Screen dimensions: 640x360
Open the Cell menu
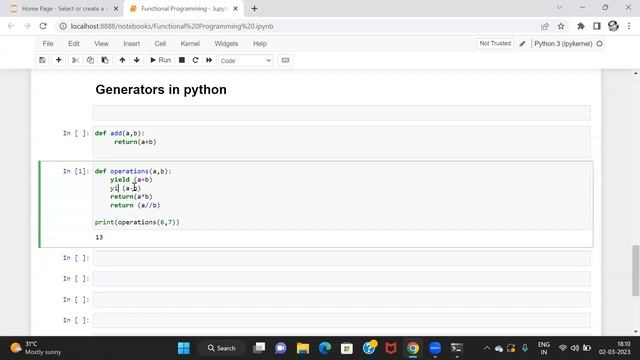pos(160,44)
